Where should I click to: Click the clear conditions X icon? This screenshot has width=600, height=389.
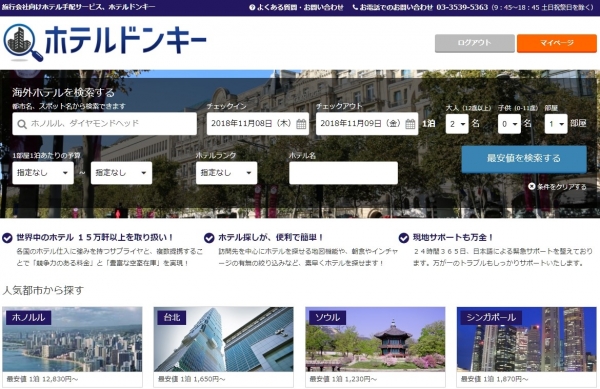(x=532, y=186)
